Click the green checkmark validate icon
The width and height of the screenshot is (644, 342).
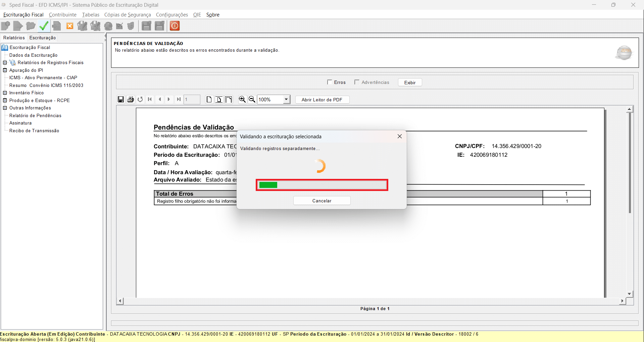(x=44, y=26)
